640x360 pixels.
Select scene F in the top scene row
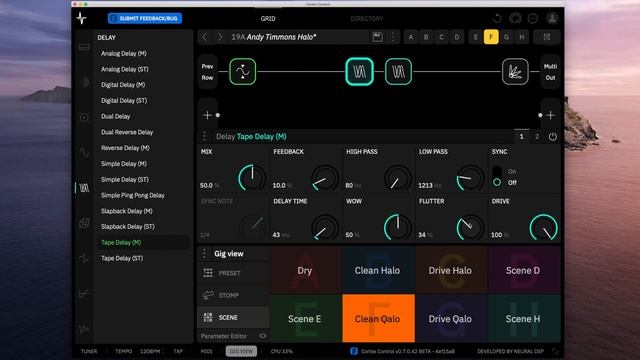click(x=491, y=37)
